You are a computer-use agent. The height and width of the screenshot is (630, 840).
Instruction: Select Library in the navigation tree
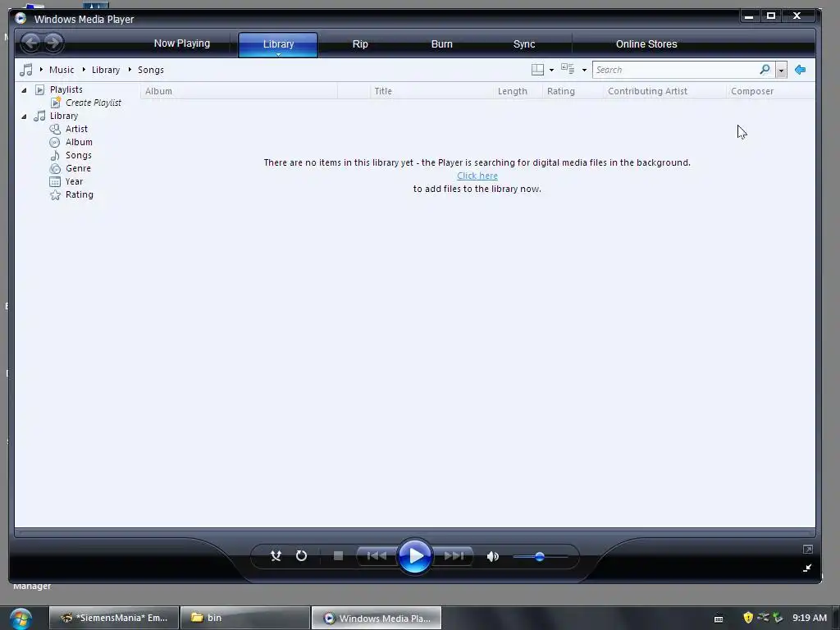tap(64, 116)
